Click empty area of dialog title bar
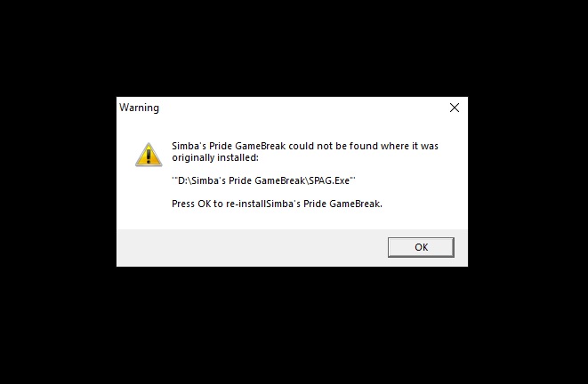Image resolution: width=588 pixels, height=384 pixels. point(300,108)
